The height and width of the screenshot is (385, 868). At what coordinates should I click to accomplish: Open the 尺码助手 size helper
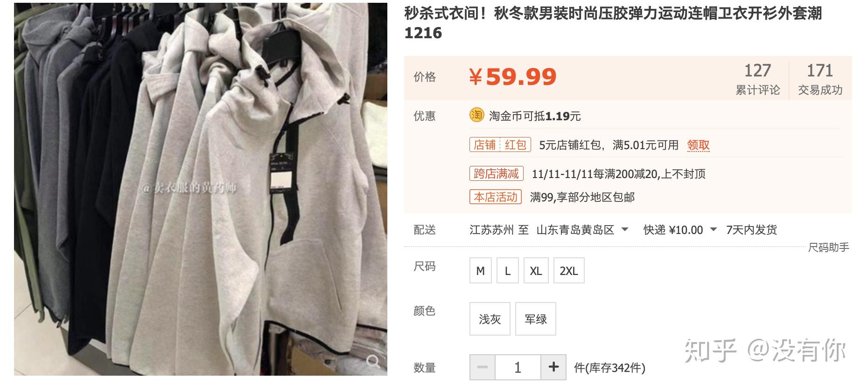click(828, 247)
